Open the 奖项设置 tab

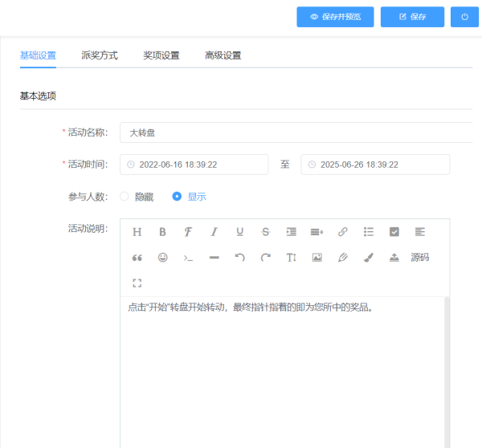pos(161,55)
